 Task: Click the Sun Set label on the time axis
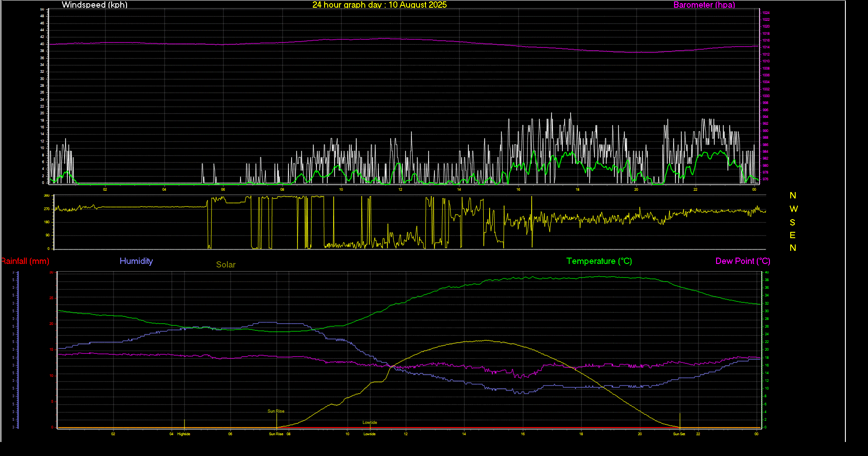pyautogui.click(x=679, y=434)
